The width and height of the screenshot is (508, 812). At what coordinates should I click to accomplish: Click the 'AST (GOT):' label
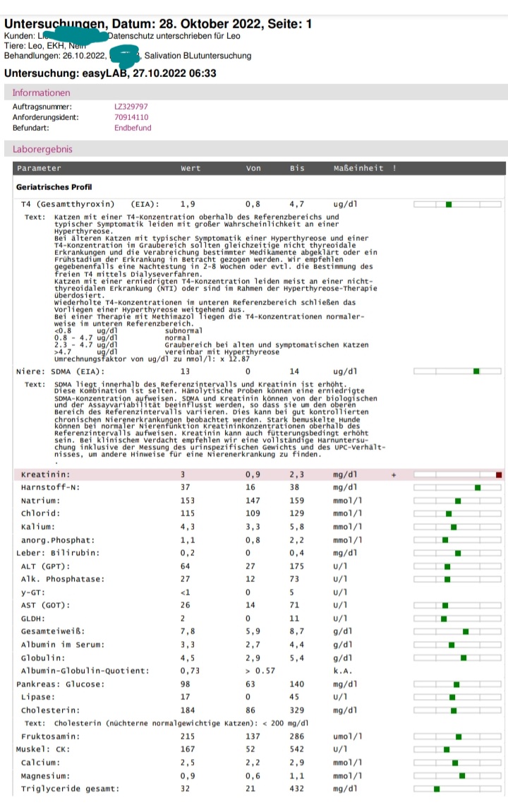[x=46, y=605]
